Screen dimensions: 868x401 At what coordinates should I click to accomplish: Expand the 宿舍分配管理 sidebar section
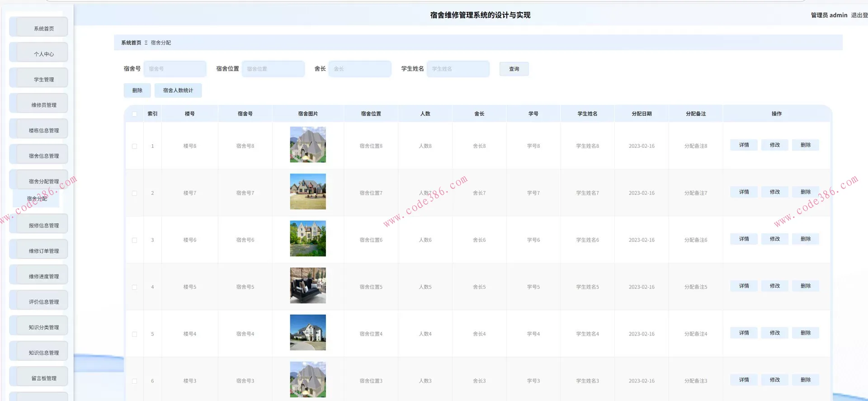(x=43, y=181)
